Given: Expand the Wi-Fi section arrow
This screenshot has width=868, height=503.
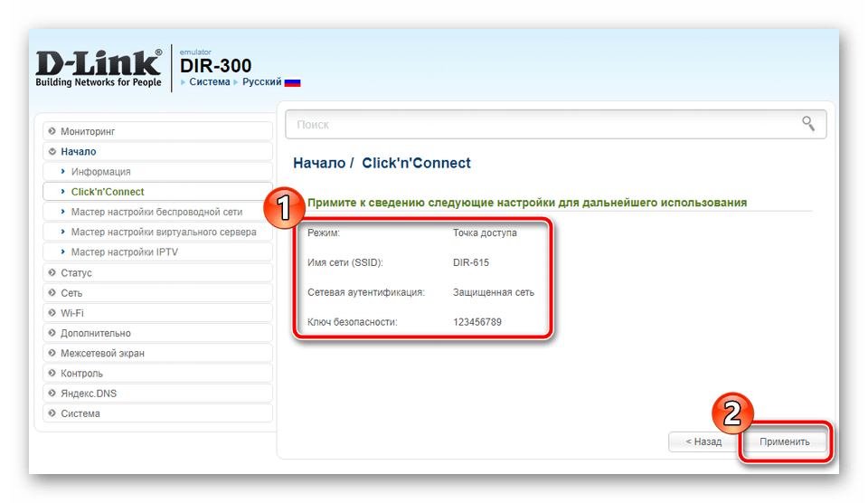Looking at the screenshot, I should click(52, 312).
